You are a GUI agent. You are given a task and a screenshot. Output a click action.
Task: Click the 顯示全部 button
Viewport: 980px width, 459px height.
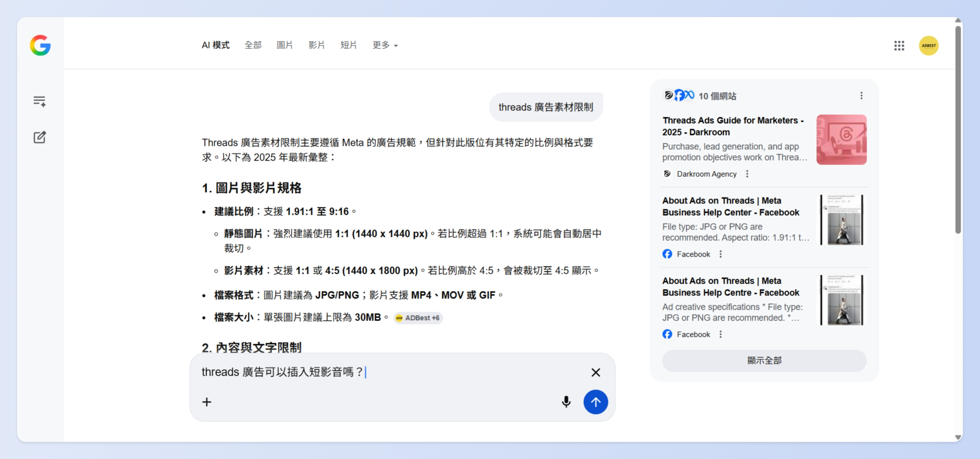click(764, 360)
